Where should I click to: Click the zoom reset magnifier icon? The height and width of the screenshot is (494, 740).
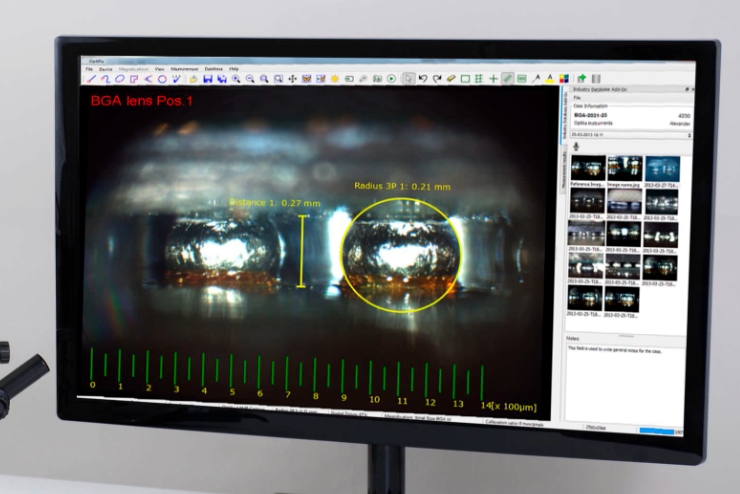[264, 79]
